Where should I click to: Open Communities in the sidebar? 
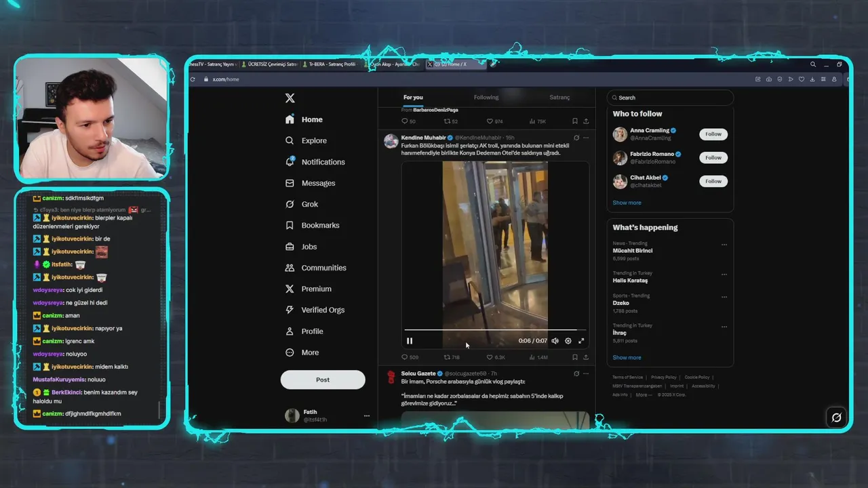[x=315, y=268]
